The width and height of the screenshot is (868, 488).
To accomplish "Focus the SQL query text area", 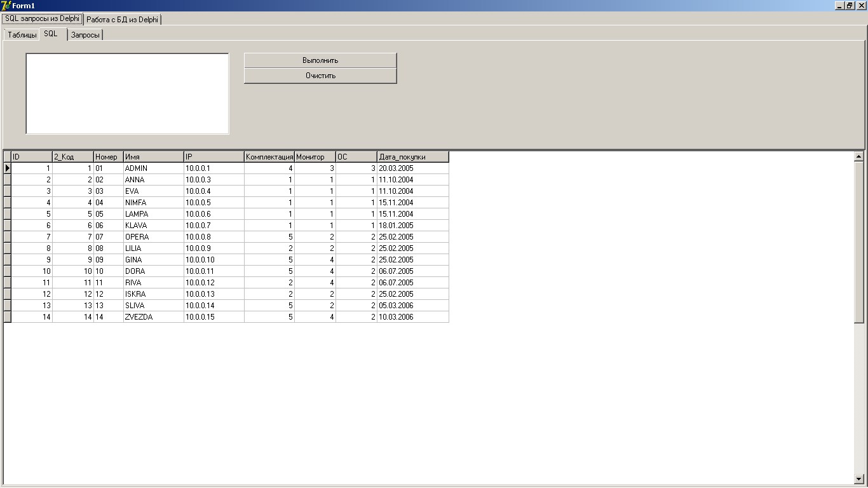I will click(127, 93).
